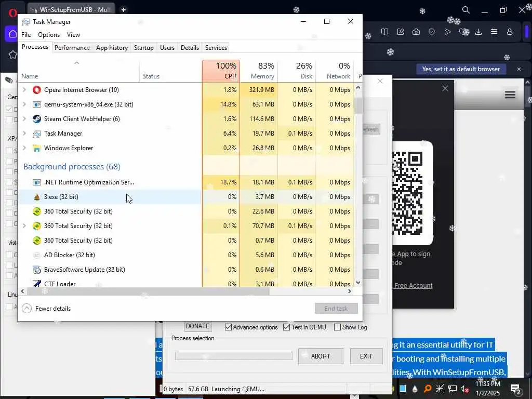Click Opera's send arrow icon
Screen dimensions: 532x399
point(447,32)
